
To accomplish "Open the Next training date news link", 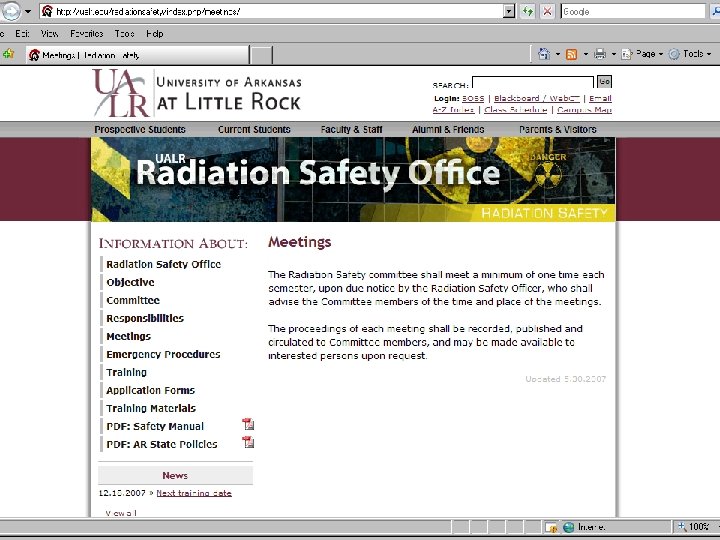I will pos(194,493).
